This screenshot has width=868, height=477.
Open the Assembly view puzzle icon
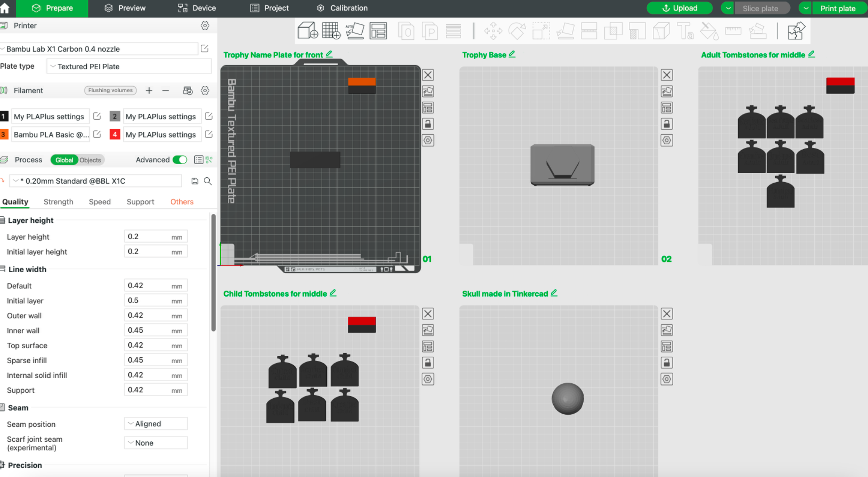(796, 31)
